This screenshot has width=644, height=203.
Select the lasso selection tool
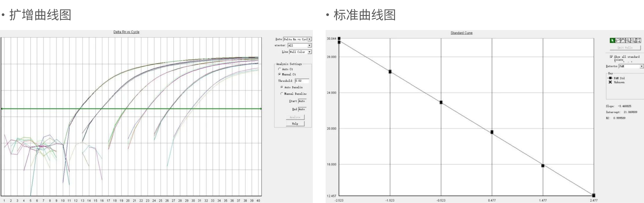click(x=617, y=40)
